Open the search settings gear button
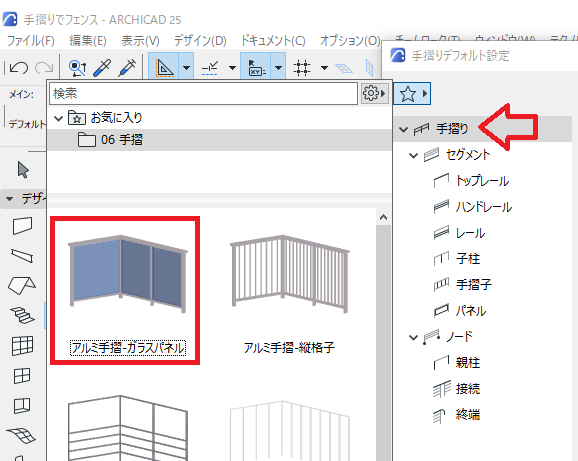The image size is (578, 461). [x=374, y=94]
